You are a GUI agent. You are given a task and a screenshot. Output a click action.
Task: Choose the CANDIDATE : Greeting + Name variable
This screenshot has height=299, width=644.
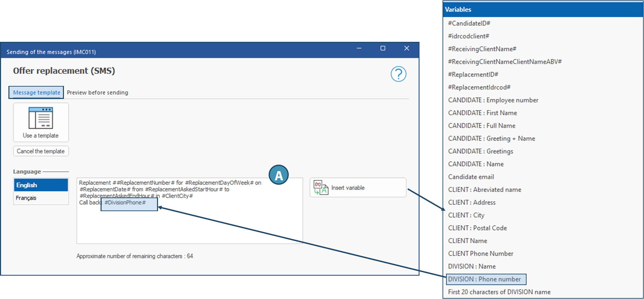[492, 138]
